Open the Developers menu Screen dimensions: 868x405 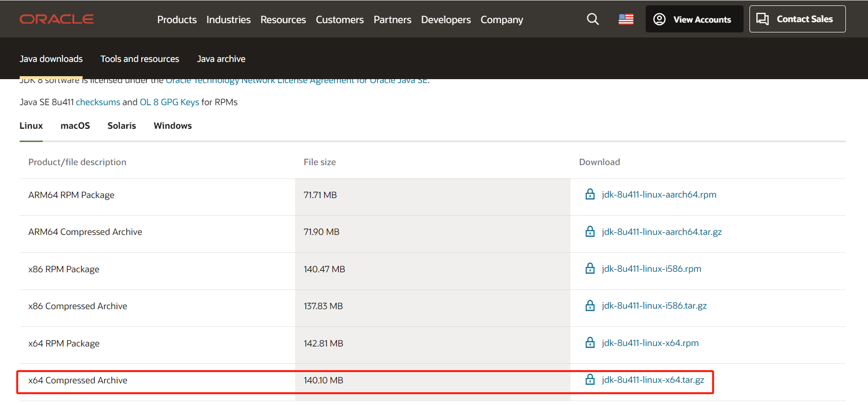click(446, 20)
